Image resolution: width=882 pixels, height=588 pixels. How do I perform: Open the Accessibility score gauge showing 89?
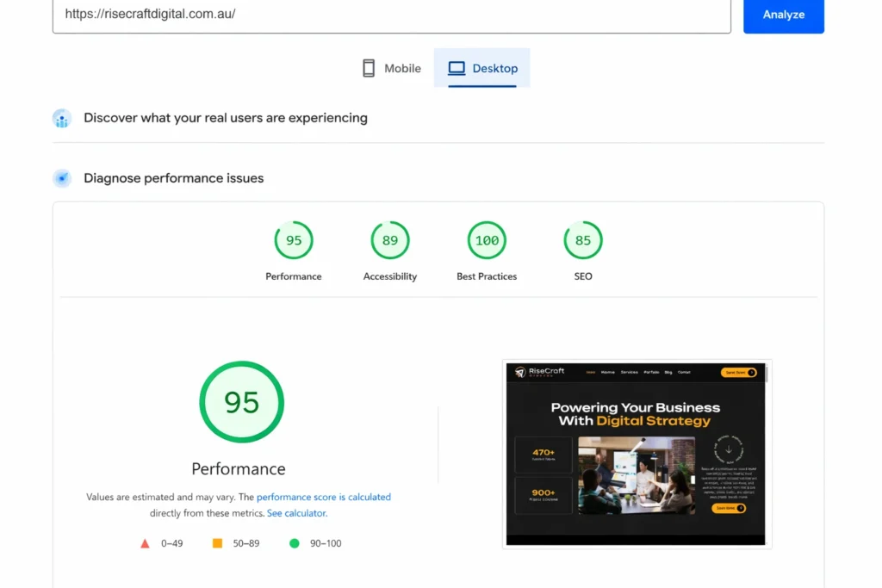point(390,241)
